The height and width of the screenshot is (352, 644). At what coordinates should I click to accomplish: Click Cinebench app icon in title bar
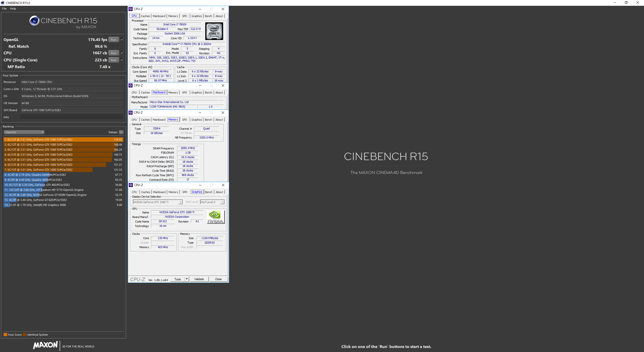coord(3,3)
